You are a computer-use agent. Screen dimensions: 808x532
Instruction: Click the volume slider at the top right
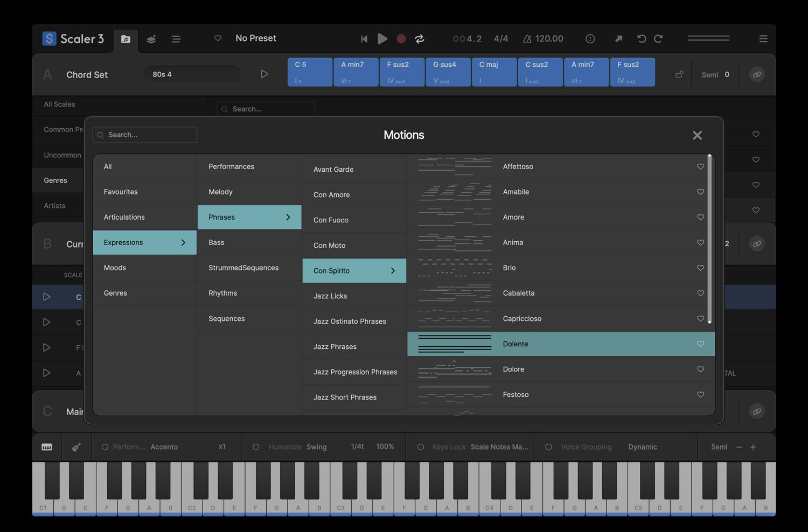pyautogui.click(x=708, y=38)
